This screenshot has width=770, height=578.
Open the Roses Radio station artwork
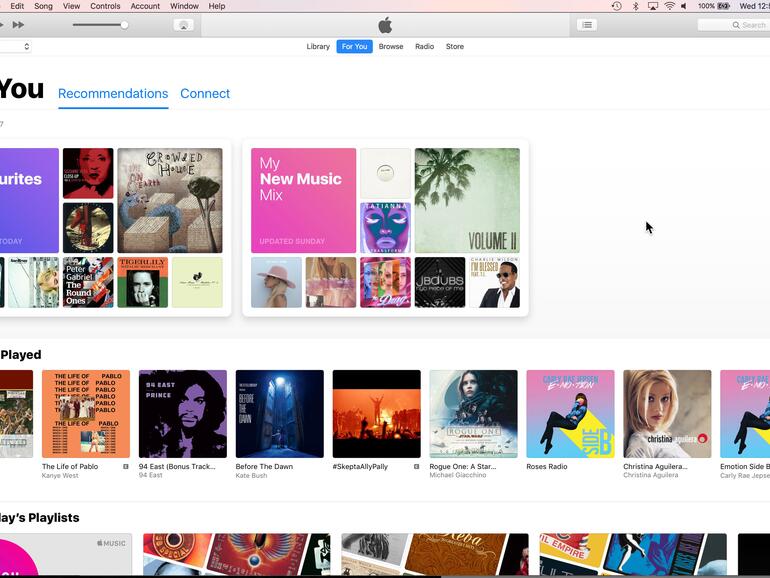(x=570, y=414)
